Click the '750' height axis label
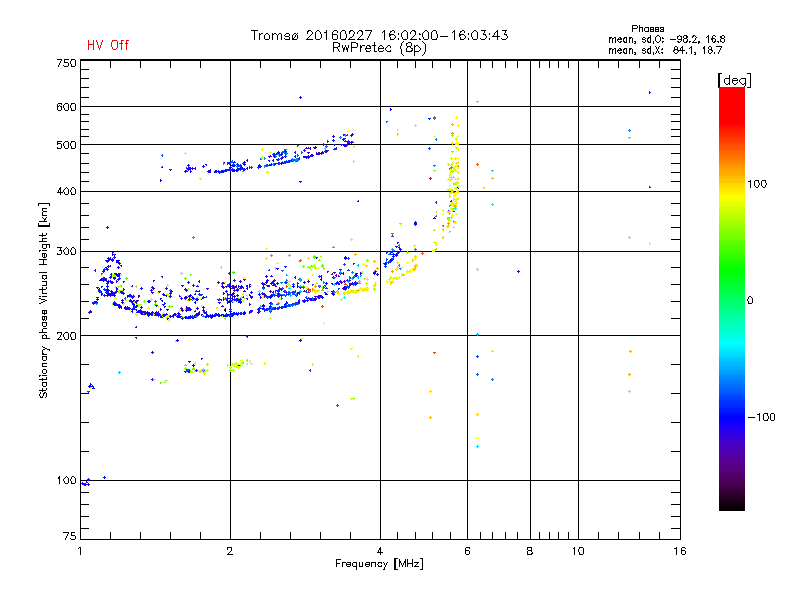Screen dimensions: 800x600 pyautogui.click(x=66, y=63)
